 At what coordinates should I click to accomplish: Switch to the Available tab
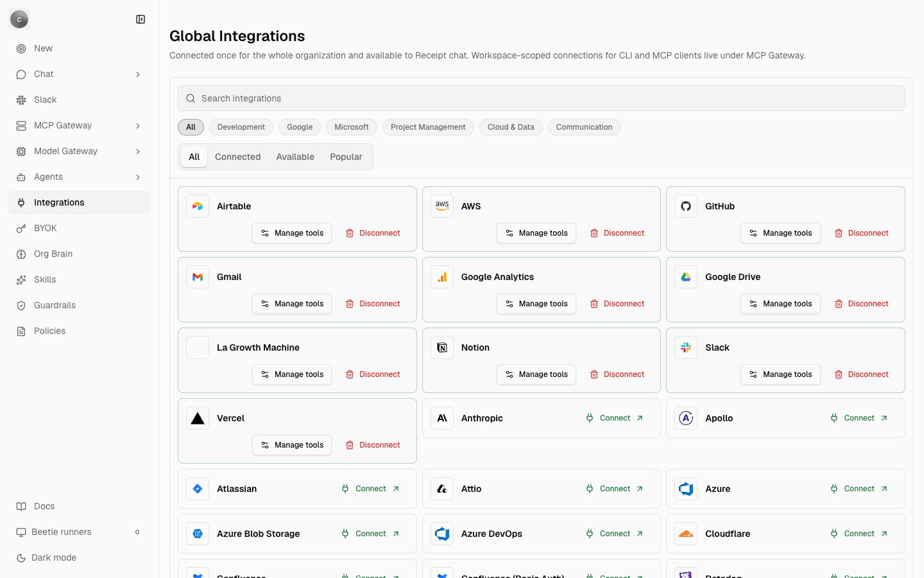tap(295, 157)
